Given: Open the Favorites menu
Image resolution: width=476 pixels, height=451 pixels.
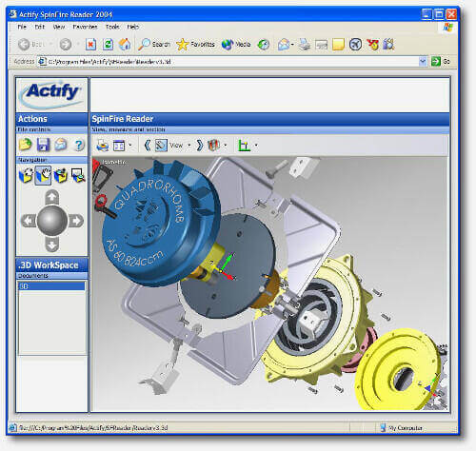Looking at the screenshot, I should point(85,27).
